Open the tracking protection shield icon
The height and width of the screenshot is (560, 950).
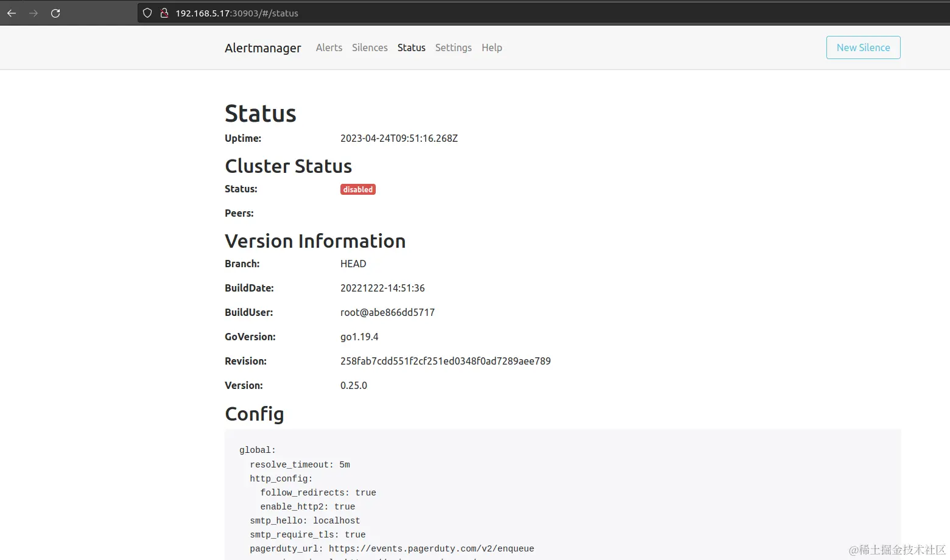(x=147, y=13)
